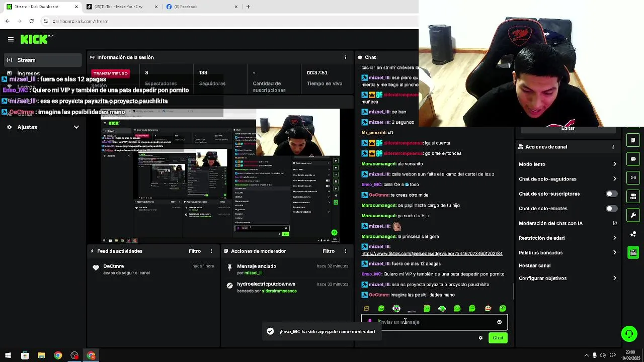Click the taskbar volume speaker icon
The image size is (644, 362).
[603, 355]
